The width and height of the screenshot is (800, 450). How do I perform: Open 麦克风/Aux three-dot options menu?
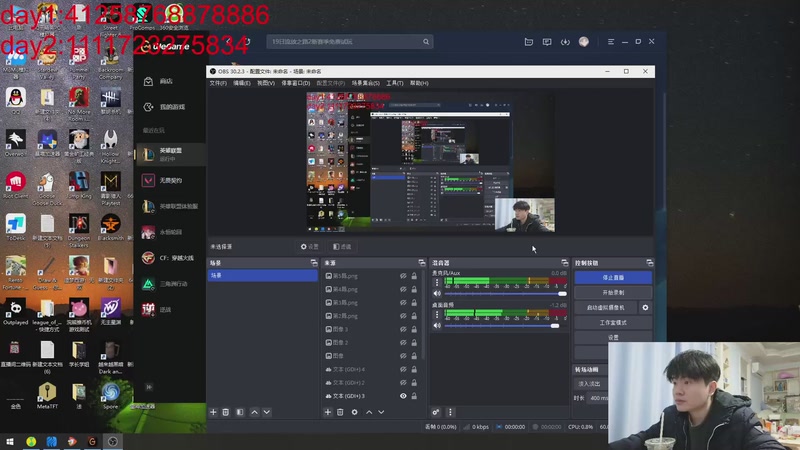coord(437,282)
